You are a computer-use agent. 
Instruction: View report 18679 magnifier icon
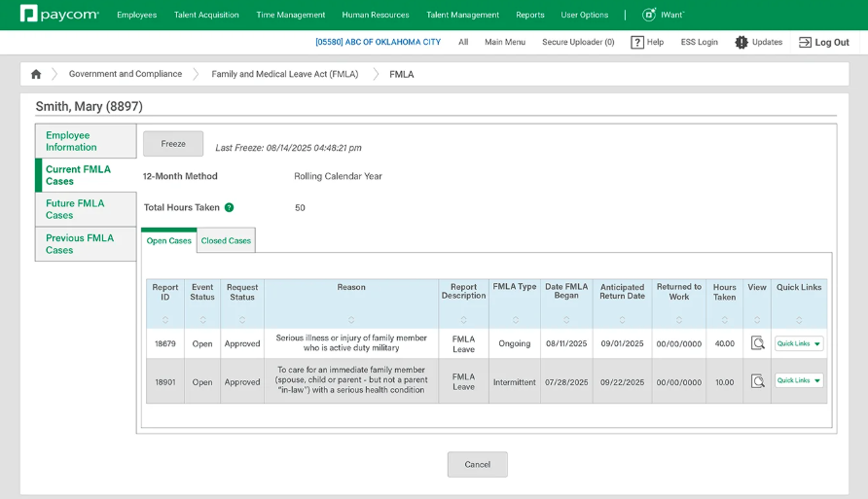(x=758, y=343)
